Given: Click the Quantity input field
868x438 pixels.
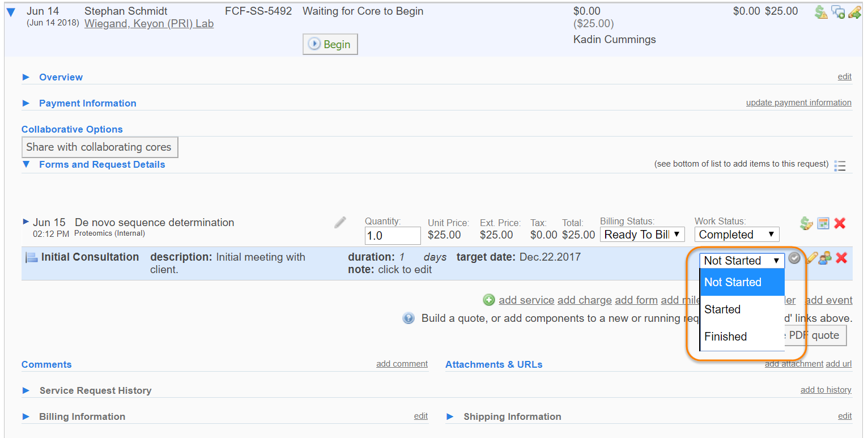Looking at the screenshot, I should coord(392,236).
